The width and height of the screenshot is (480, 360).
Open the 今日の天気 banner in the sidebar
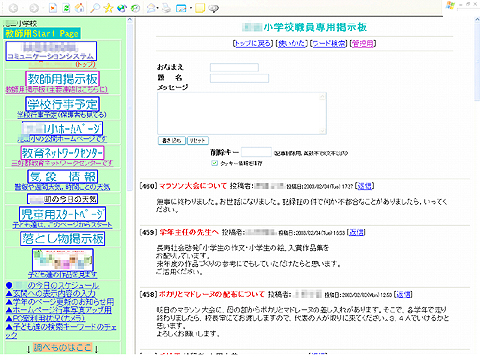click(x=63, y=199)
